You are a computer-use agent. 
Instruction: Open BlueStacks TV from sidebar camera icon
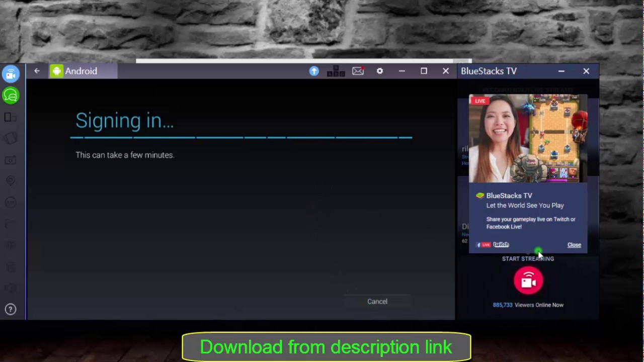(11, 74)
